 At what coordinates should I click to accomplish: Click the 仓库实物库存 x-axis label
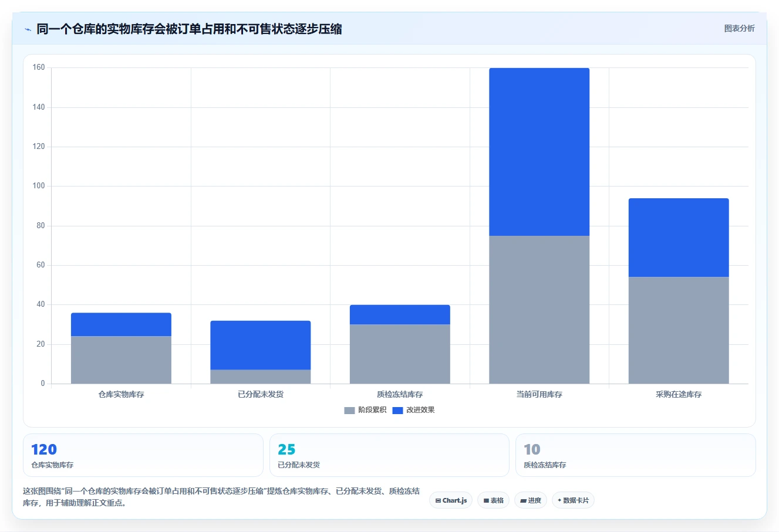(x=121, y=395)
